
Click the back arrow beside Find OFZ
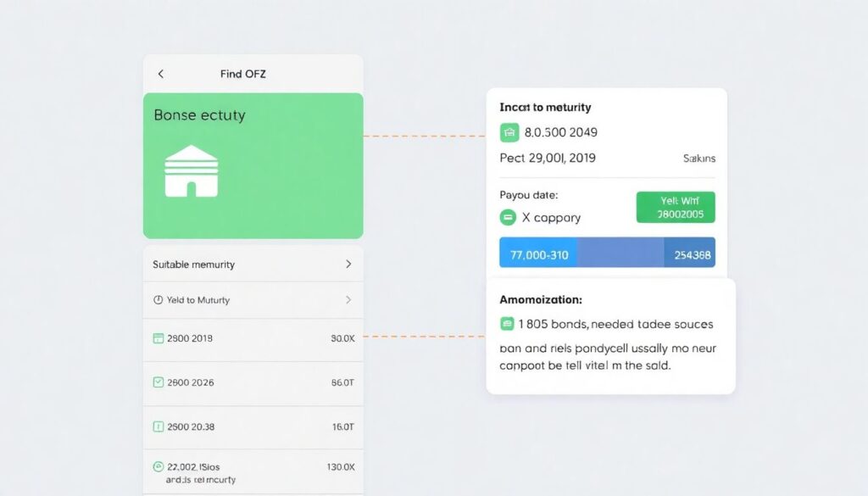pos(161,75)
